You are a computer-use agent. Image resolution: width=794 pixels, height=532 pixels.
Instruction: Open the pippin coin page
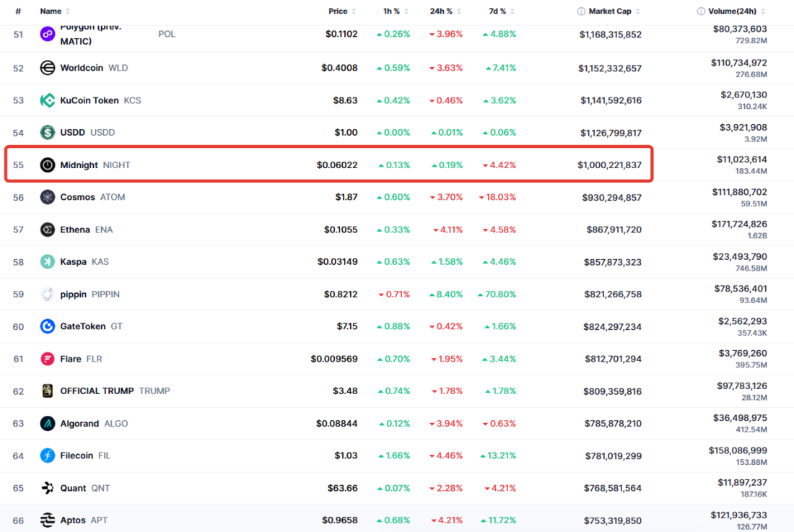(74, 294)
